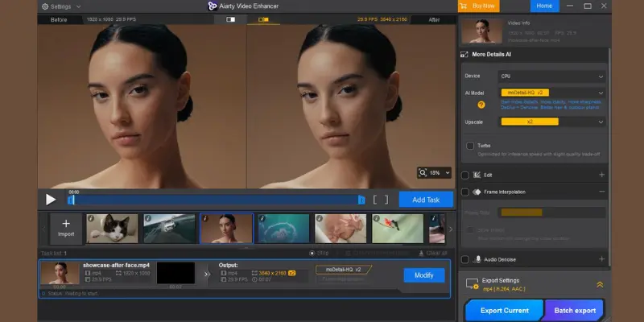Click the timeline end handle
The height and width of the screenshot is (322, 644).
[x=361, y=200]
